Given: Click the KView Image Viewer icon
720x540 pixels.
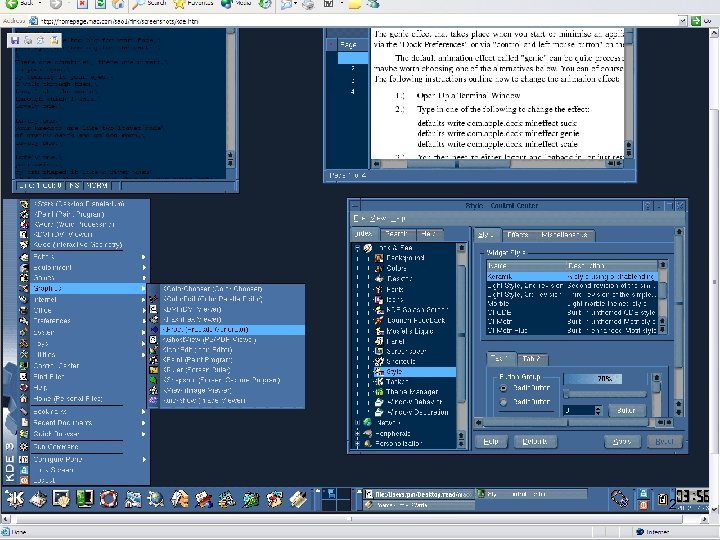Looking at the screenshot, I should tap(153, 390).
